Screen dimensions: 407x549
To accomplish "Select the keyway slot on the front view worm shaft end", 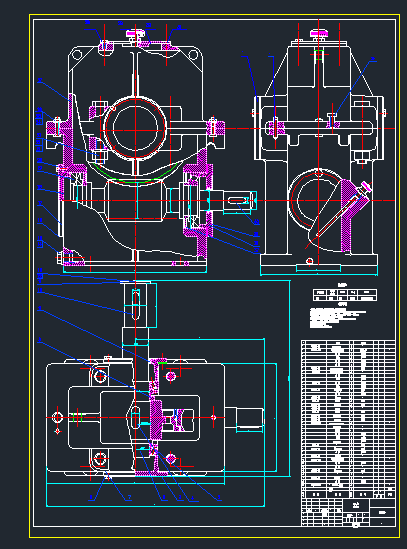I will click(238, 200).
